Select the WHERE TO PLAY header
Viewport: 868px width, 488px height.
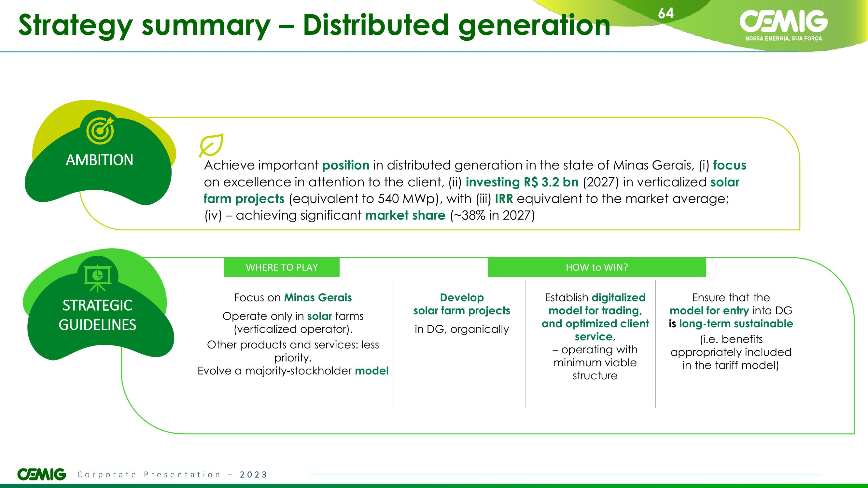pyautogui.click(x=282, y=267)
